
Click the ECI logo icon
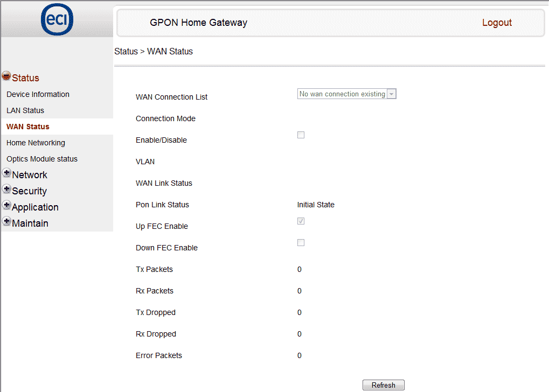pos(57,20)
